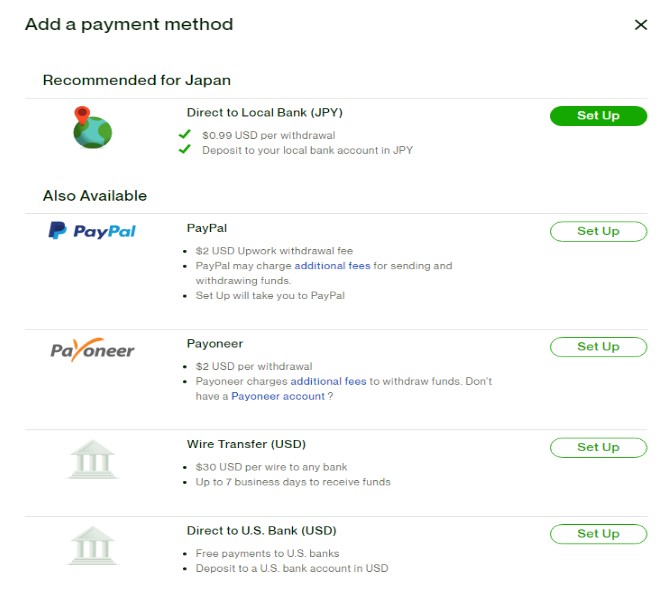Click checkmark beside Deposit to local bank account
665x598 pixels.
[184, 149]
